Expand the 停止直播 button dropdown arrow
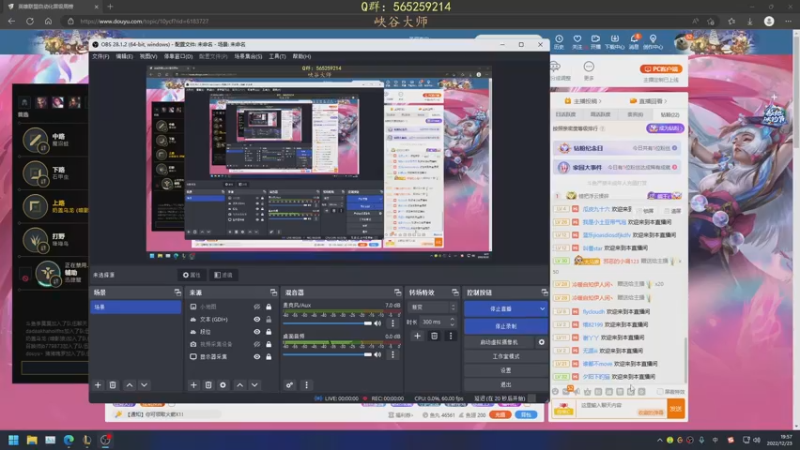Viewport: 800px width, 450px height. 542,309
